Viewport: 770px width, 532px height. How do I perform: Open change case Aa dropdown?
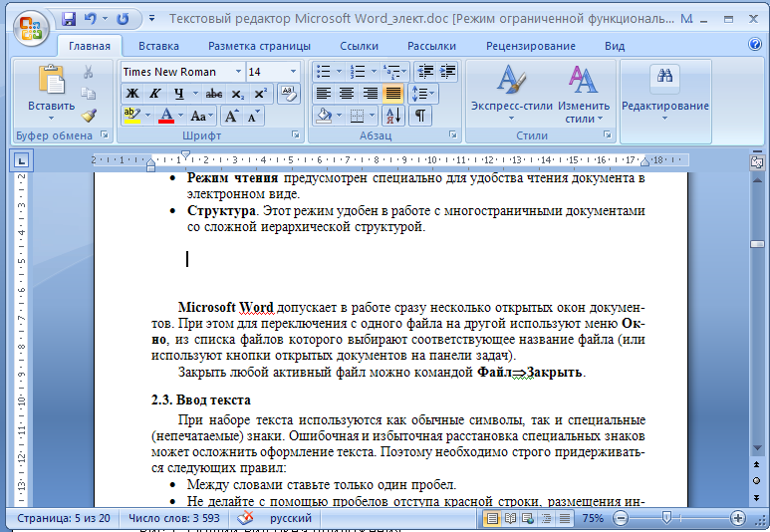[x=202, y=116]
